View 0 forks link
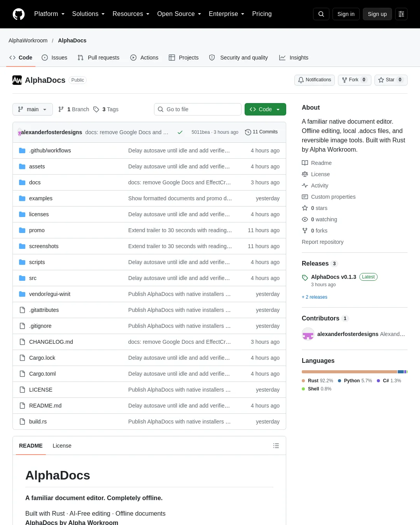 click(x=315, y=231)
